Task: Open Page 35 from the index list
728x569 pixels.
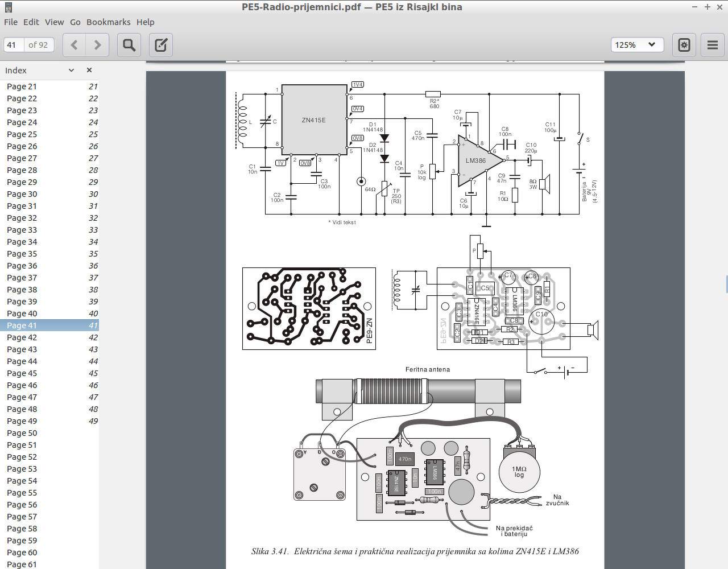Action: (x=49, y=254)
